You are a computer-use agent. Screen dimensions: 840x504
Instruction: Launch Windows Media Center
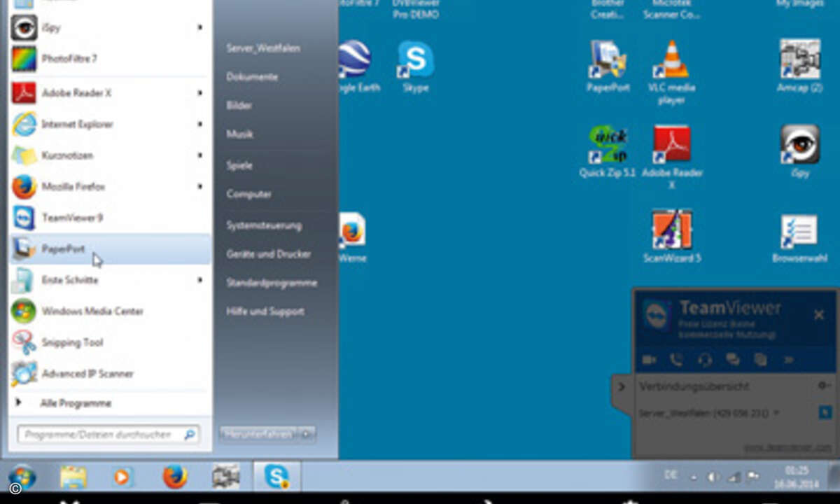(x=108, y=311)
